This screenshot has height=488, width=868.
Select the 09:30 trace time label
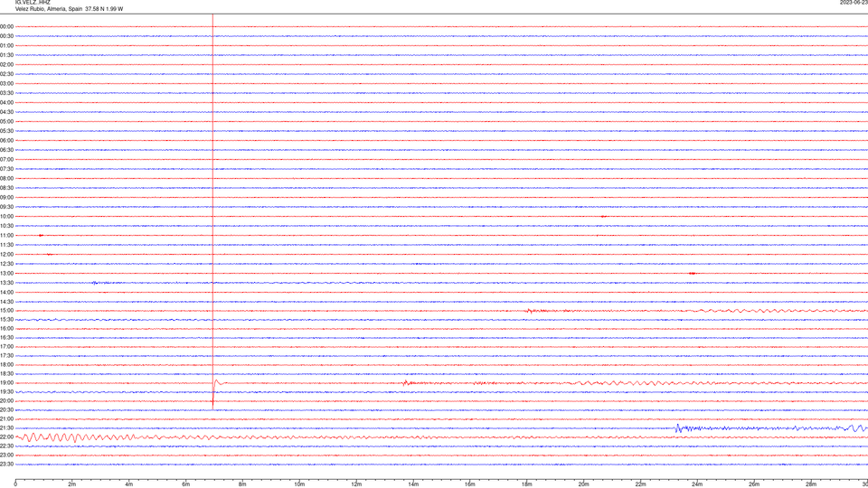pos(6,207)
